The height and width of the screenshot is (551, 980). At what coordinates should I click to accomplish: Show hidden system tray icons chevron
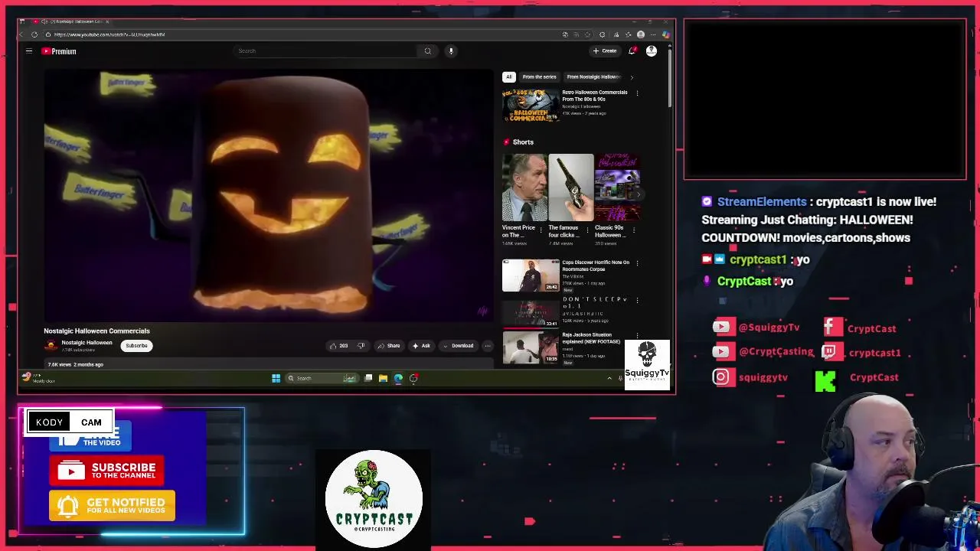609,378
